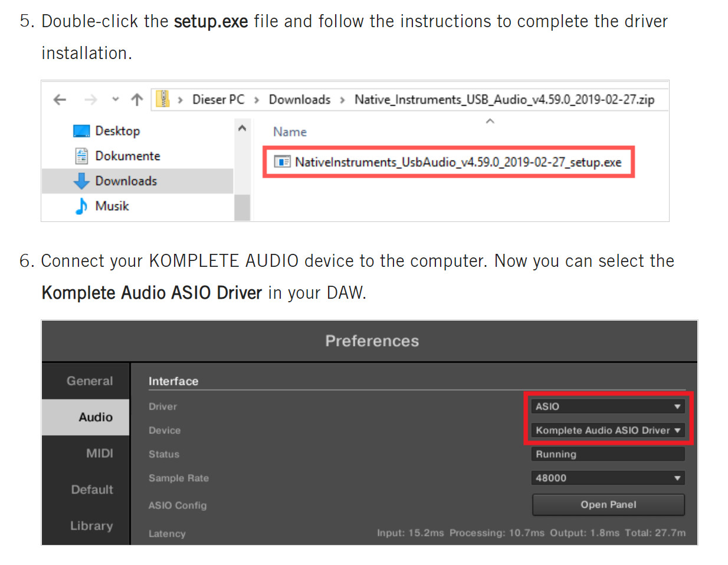Expand chevron before Dieser PC breadcrumb
Screen dimensions: 728x565
point(180,100)
